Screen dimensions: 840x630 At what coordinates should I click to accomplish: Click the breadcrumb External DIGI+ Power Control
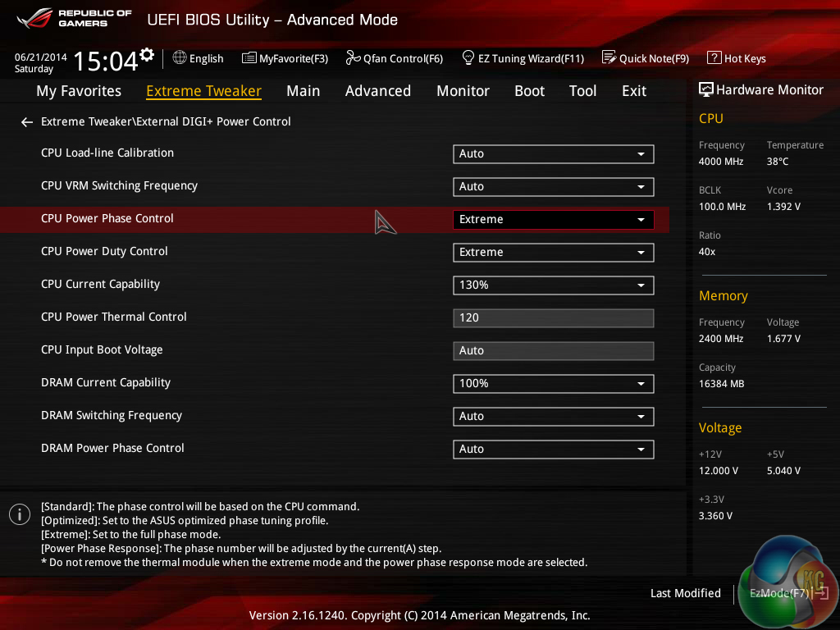(x=213, y=121)
